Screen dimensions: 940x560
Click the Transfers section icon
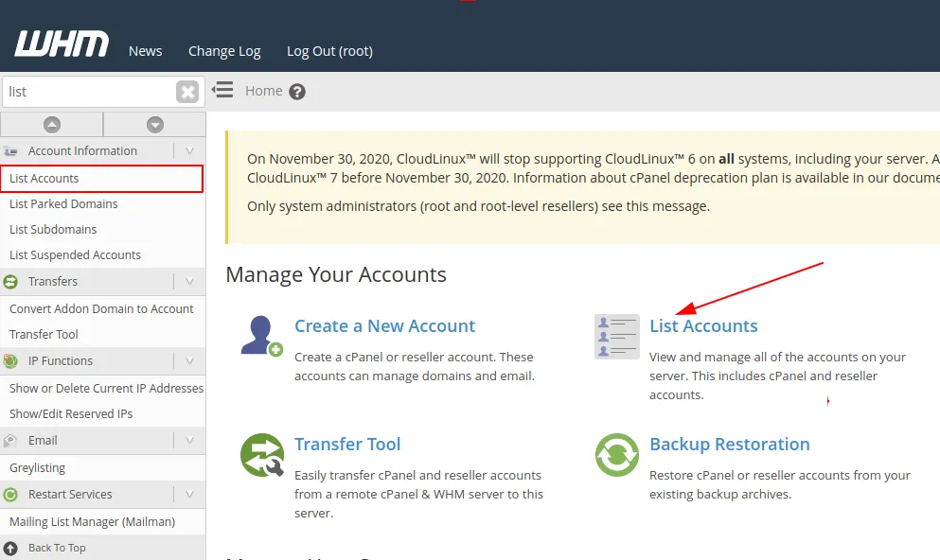tap(10, 282)
